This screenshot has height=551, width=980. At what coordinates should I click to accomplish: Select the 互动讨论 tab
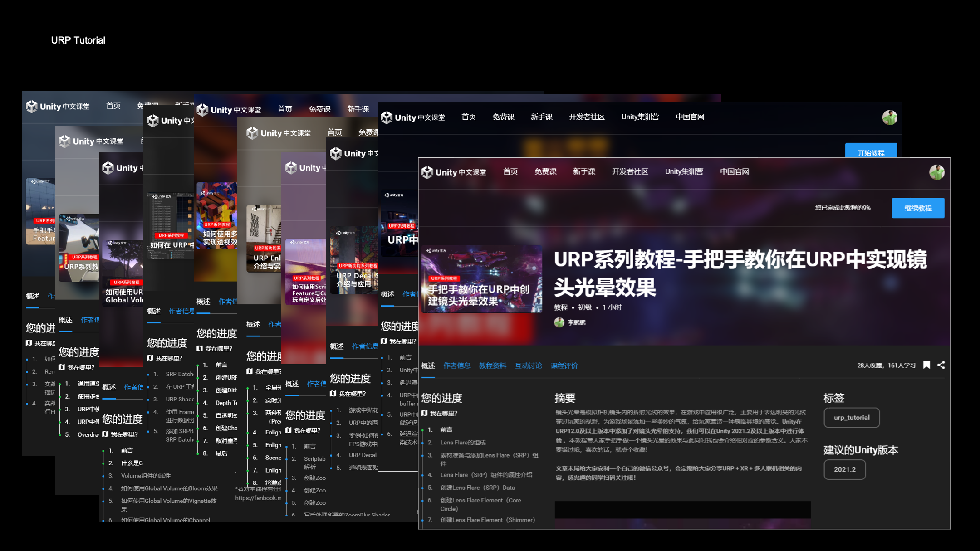click(528, 366)
